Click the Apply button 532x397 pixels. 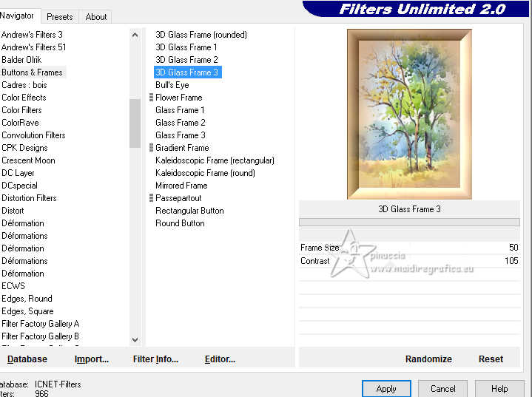point(386,389)
